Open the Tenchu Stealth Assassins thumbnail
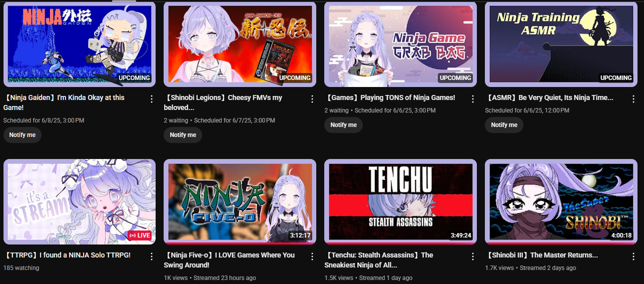The height and width of the screenshot is (284, 644). [401, 201]
